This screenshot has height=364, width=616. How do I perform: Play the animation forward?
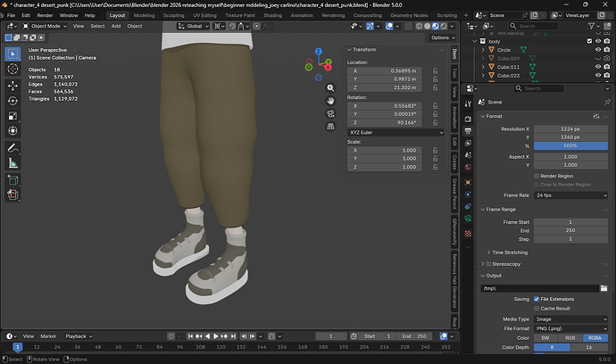[x=216, y=336]
